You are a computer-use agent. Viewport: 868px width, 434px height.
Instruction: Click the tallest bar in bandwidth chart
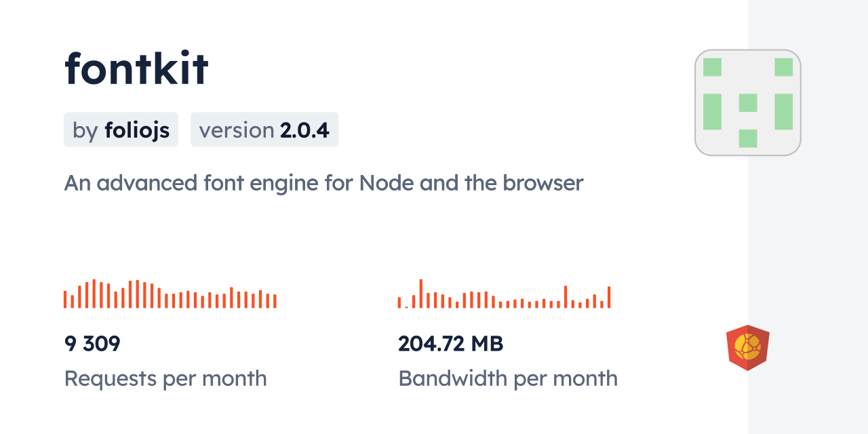[x=421, y=294]
